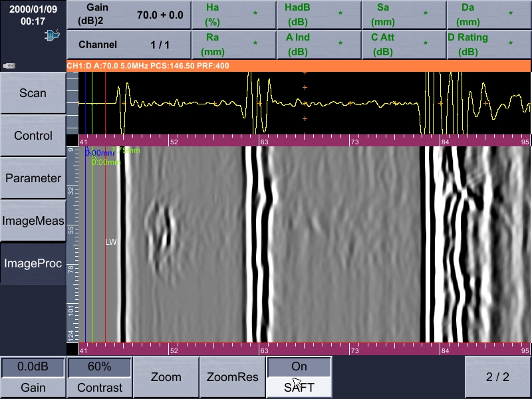The image size is (532, 399).
Task: Click the Zoom softkey
Action: pos(166,377)
